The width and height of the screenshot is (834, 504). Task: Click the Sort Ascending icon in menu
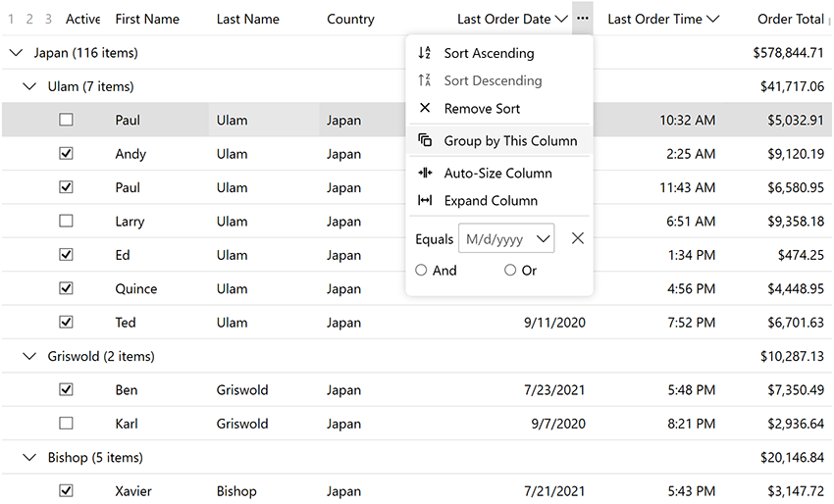point(424,53)
